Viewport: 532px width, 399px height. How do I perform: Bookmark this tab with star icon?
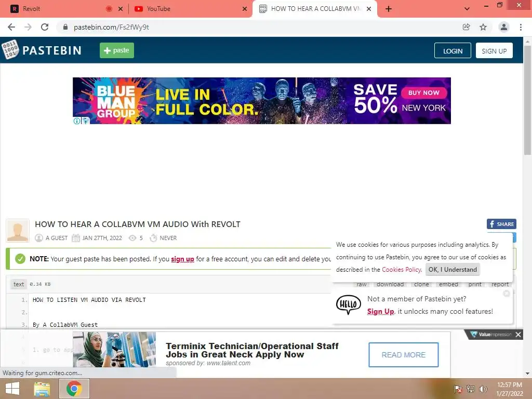[x=483, y=27]
